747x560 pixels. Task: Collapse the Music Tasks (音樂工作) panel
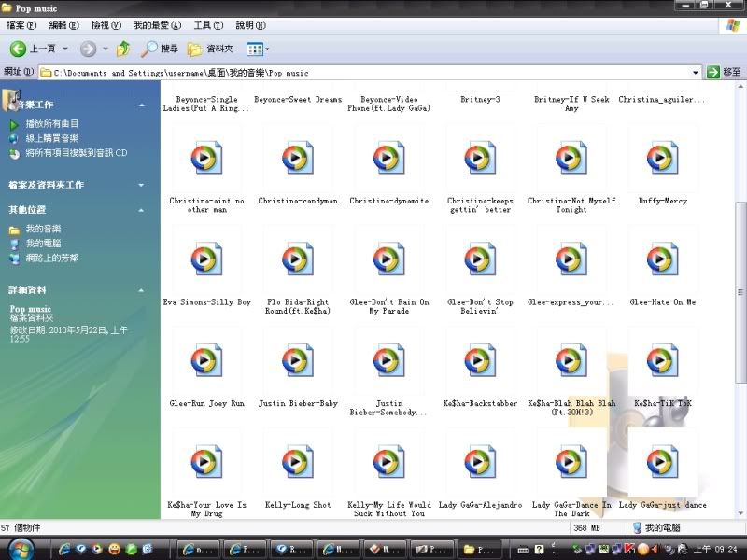142,105
